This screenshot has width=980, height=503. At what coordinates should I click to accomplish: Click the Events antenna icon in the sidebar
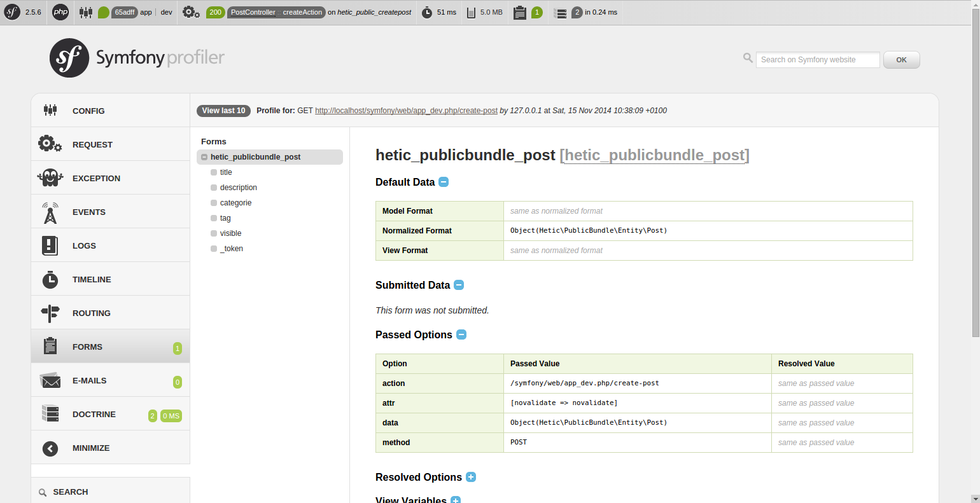pos(50,212)
